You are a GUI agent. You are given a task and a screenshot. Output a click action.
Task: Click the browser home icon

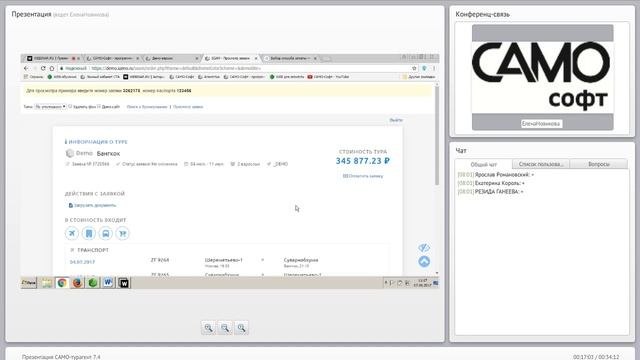tap(52, 68)
